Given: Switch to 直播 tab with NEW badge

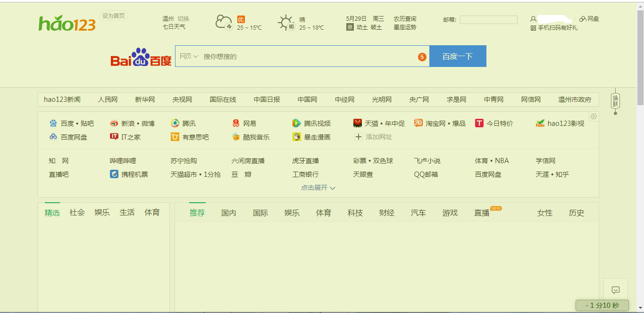Looking at the screenshot, I should 482,213.
